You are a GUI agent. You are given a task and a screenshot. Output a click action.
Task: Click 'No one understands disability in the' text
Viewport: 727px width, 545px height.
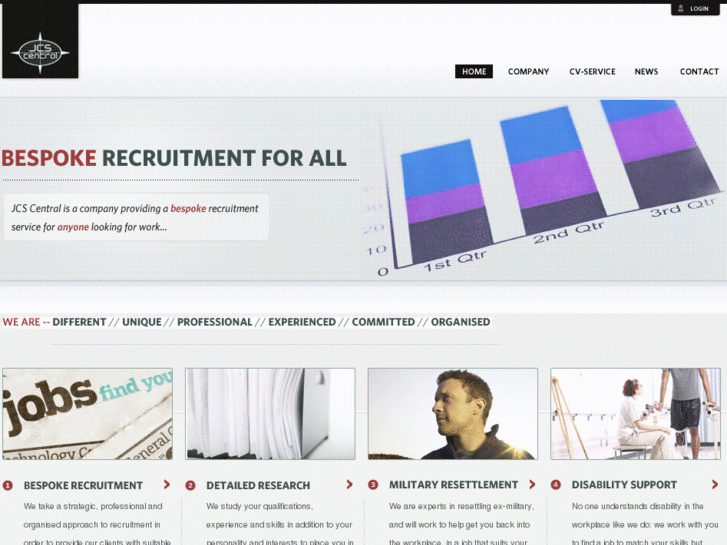(638, 506)
